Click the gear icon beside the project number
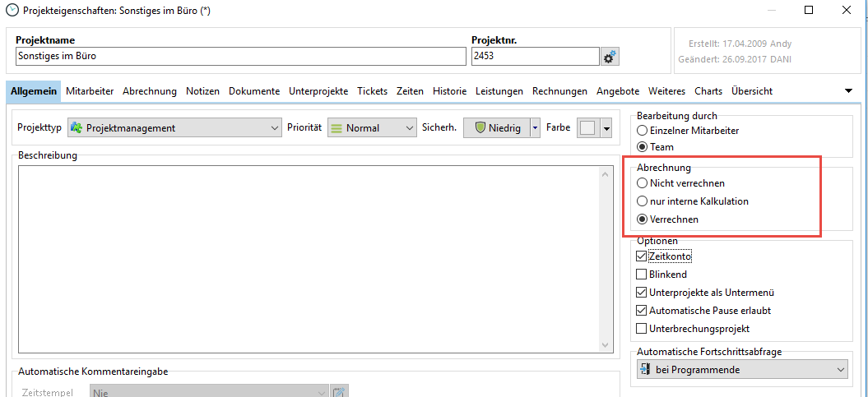The height and width of the screenshot is (397, 868). (x=610, y=57)
